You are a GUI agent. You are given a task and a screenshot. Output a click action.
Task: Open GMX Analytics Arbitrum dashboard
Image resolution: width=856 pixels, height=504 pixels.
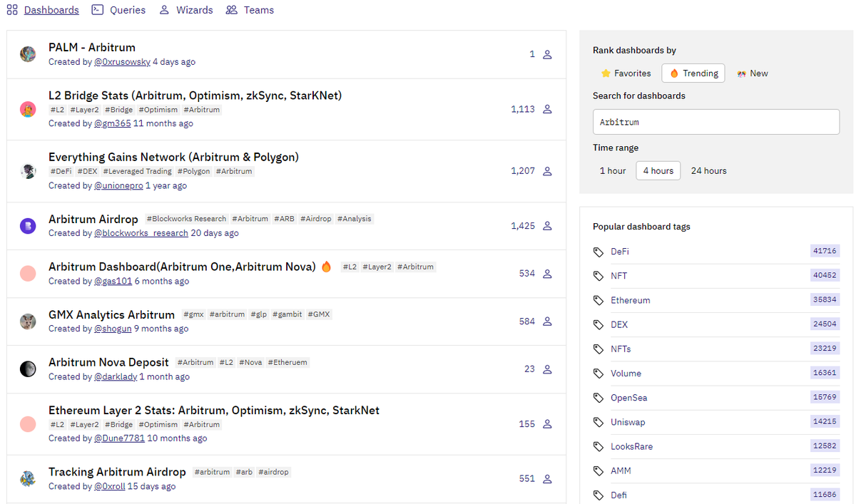pos(111,314)
